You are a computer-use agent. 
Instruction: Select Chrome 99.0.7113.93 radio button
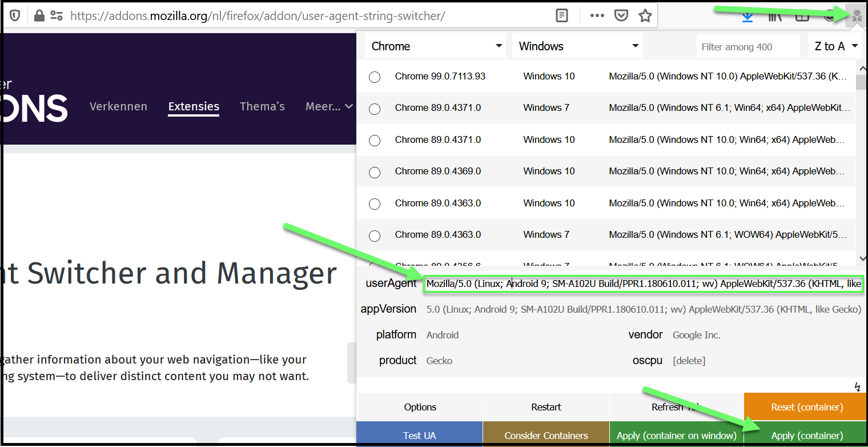pos(375,77)
